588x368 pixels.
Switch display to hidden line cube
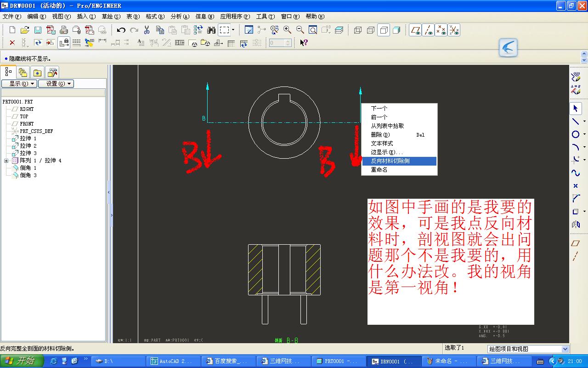tap(371, 30)
